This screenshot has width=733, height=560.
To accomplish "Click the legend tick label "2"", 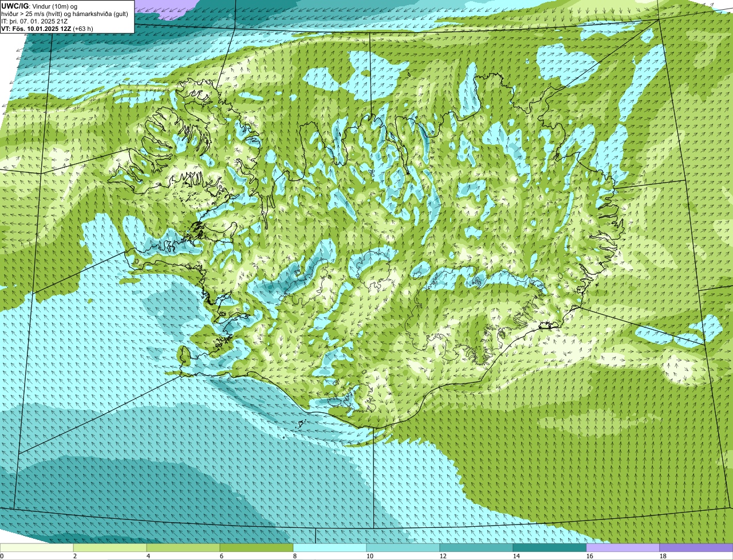I will click(x=75, y=556).
